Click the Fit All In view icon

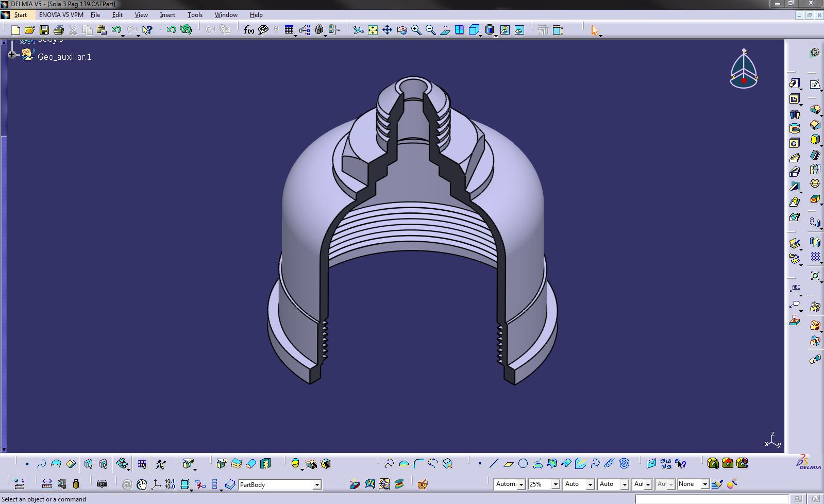(x=373, y=30)
